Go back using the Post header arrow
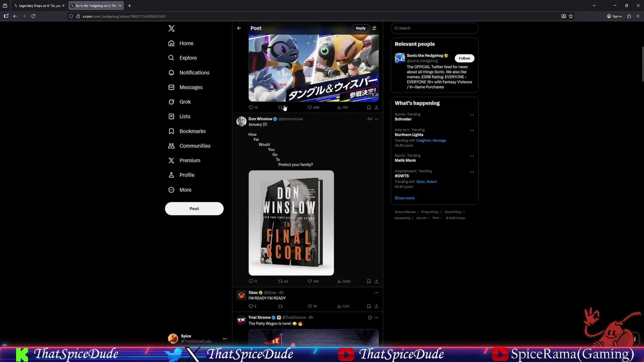Screen dimensions: 644x362 (239, 28)
